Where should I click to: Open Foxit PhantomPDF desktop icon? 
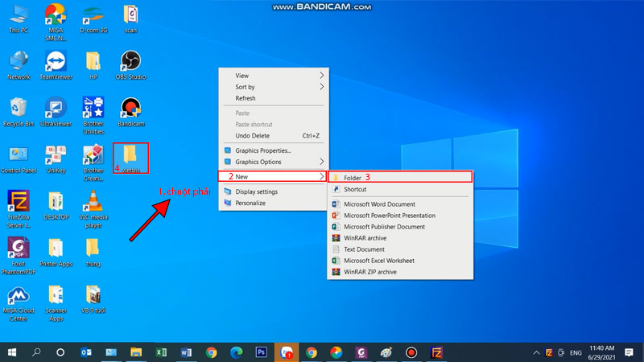tap(18, 249)
